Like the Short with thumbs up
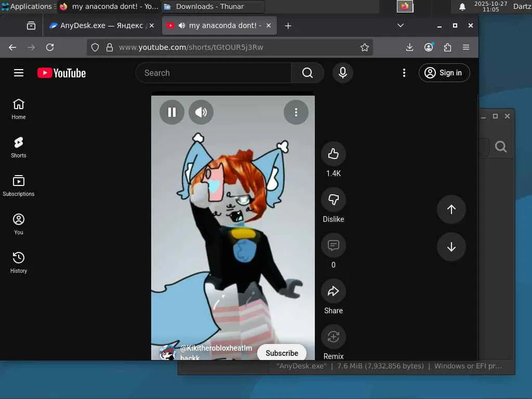Viewport: 532px width, 399px height. pyautogui.click(x=333, y=154)
